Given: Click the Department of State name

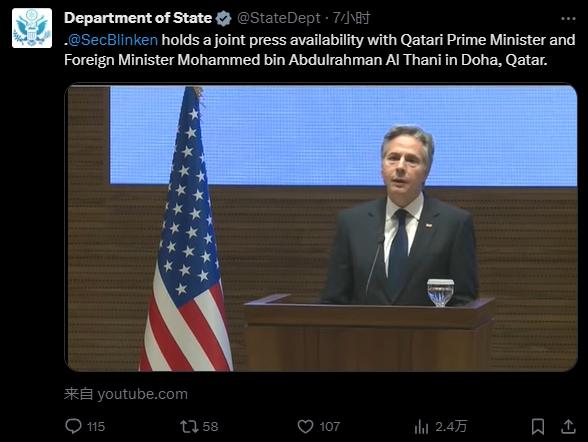Looking at the screenshot, I should [138, 18].
